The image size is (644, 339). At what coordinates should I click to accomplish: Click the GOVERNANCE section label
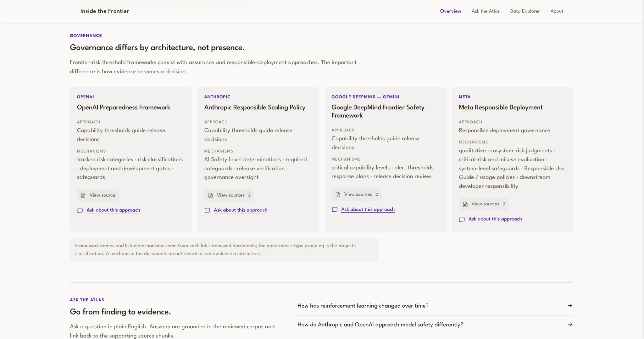tap(86, 36)
